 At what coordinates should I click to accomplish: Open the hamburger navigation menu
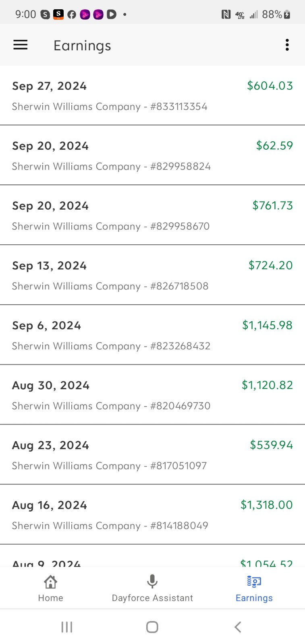[x=21, y=45]
